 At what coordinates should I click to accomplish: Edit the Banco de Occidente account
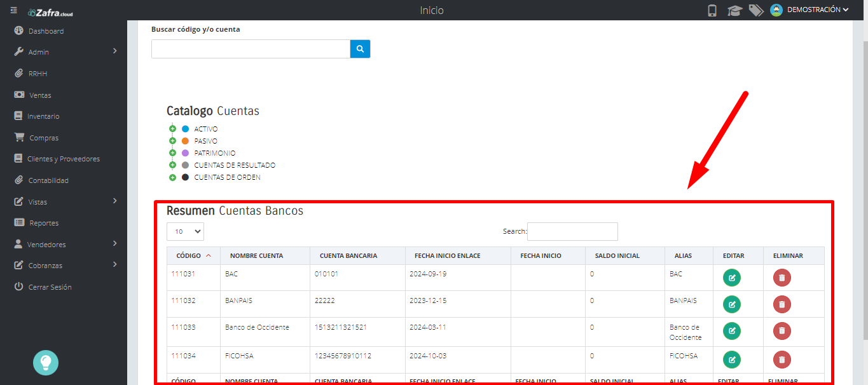click(732, 330)
